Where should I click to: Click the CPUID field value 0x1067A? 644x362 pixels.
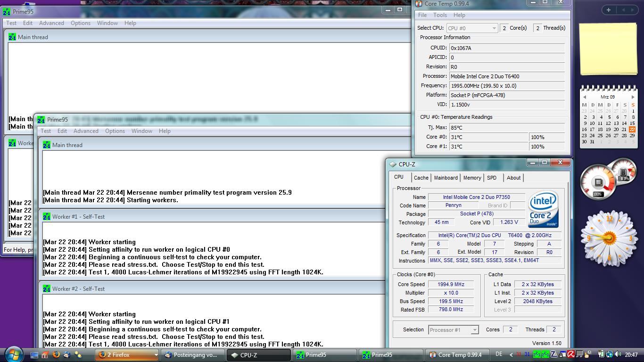[507, 48]
